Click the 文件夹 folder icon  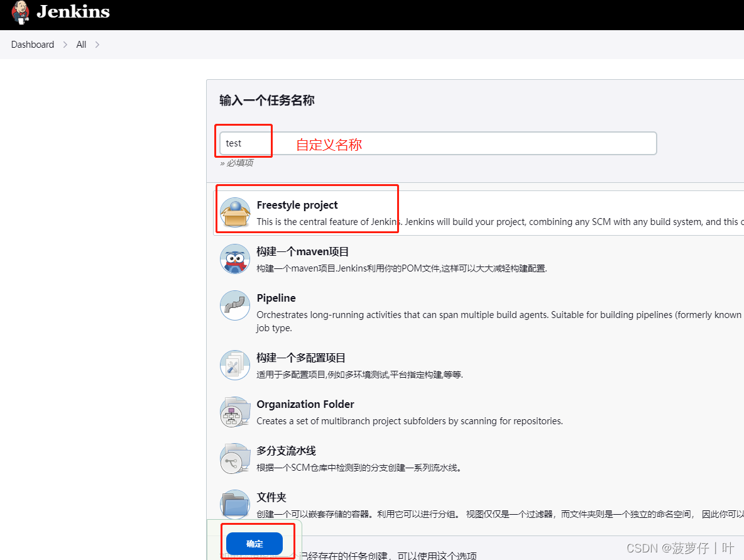(235, 503)
